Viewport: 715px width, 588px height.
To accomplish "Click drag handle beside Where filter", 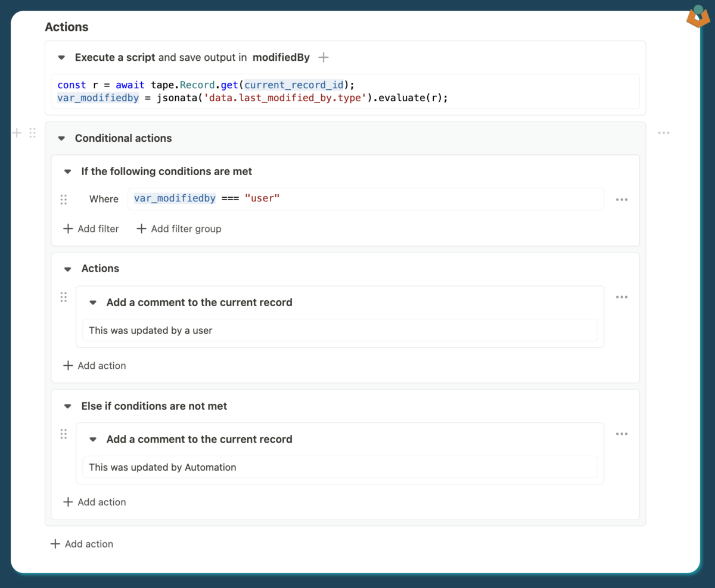I will point(64,200).
